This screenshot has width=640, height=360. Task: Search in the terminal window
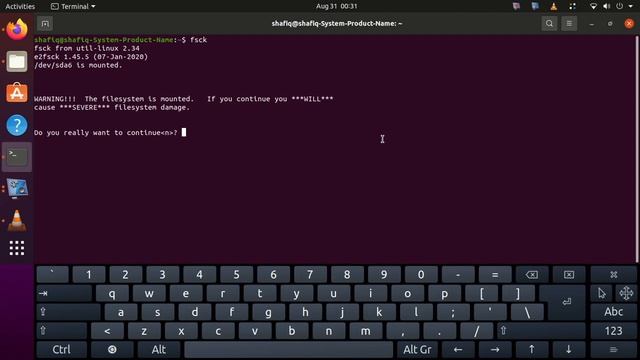coord(549,24)
